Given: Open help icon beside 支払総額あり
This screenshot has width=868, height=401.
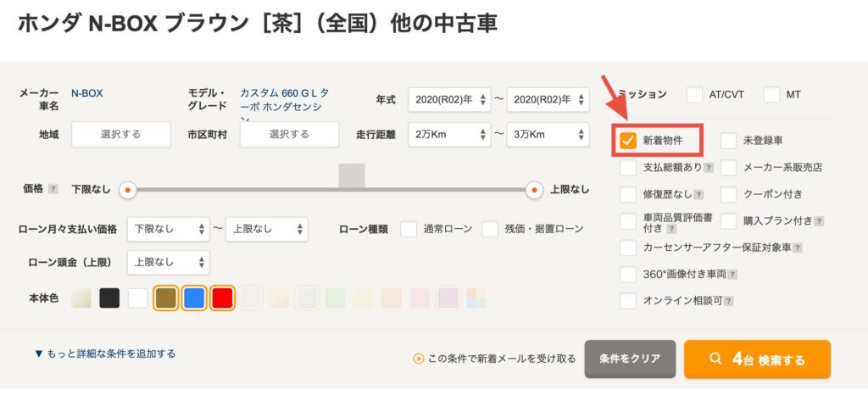Looking at the screenshot, I should (x=708, y=167).
